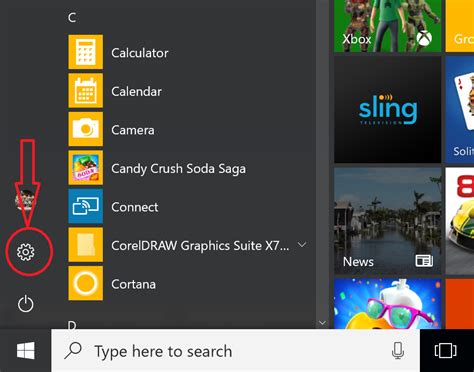This screenshot has width=474, height=372.
Task: Launch the Connect app icon
Action: pos(86,206)
